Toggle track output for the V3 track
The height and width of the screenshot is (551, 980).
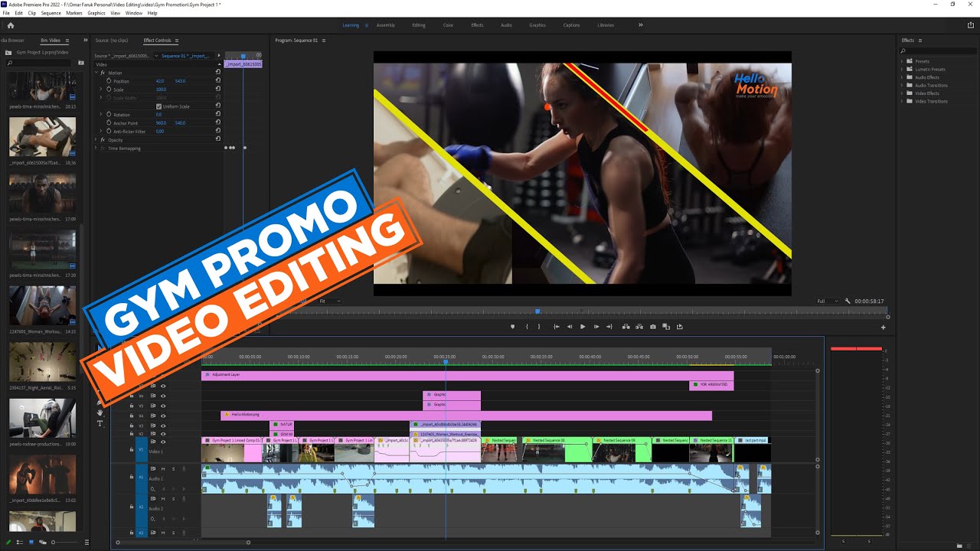(x=163, y=425)
